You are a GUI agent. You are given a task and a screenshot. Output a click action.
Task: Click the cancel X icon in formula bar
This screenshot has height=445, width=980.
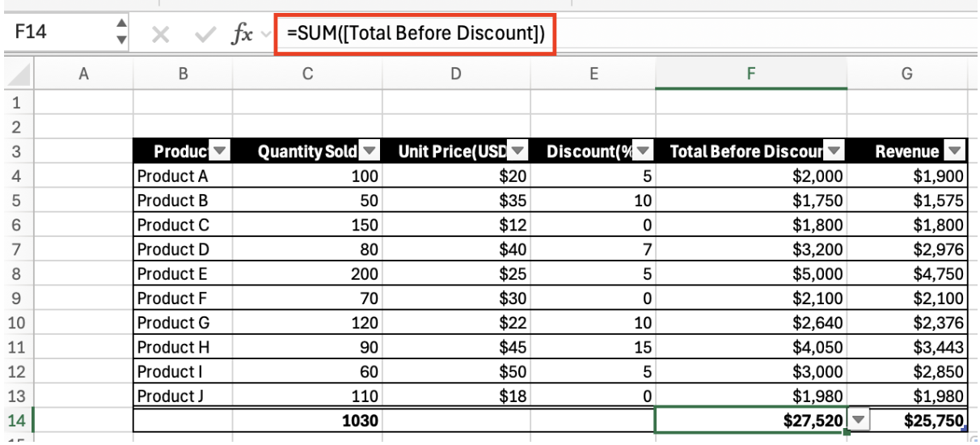click(x=161, y=35)
